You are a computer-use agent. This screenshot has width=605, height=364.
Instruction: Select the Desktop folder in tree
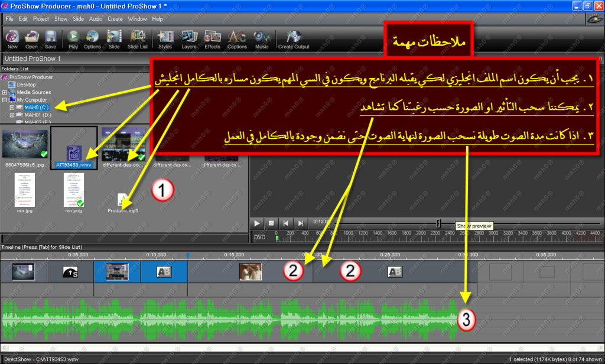pos(25,84)
